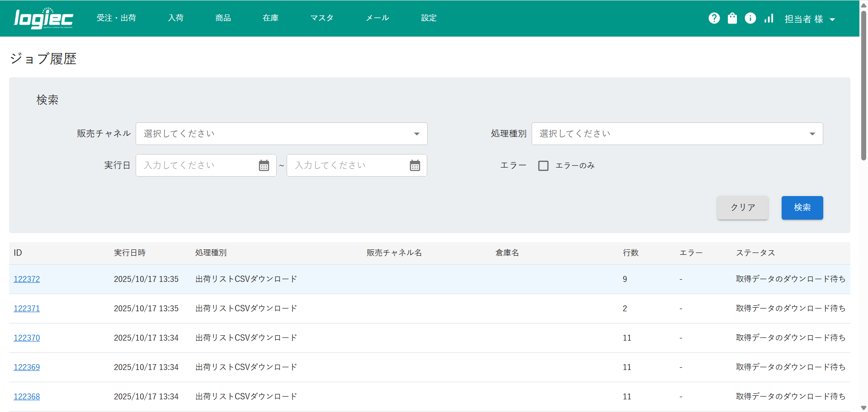Click the logiec logo

coord(43,19)
